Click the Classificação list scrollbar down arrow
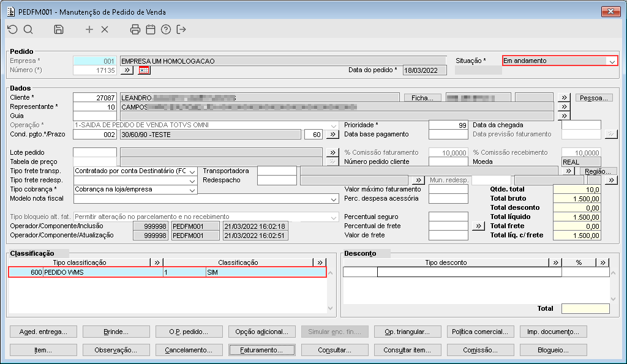The width and height of the screenshot is (627, 364). [x=330, y=308]
